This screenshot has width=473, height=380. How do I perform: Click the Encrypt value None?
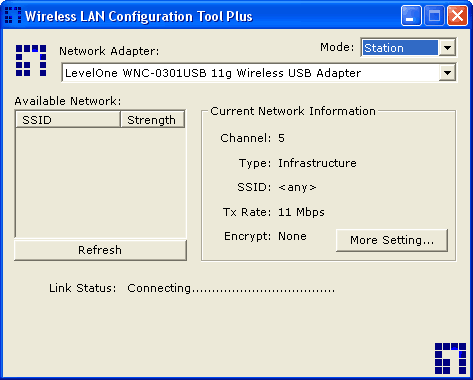tap(292, 236)
